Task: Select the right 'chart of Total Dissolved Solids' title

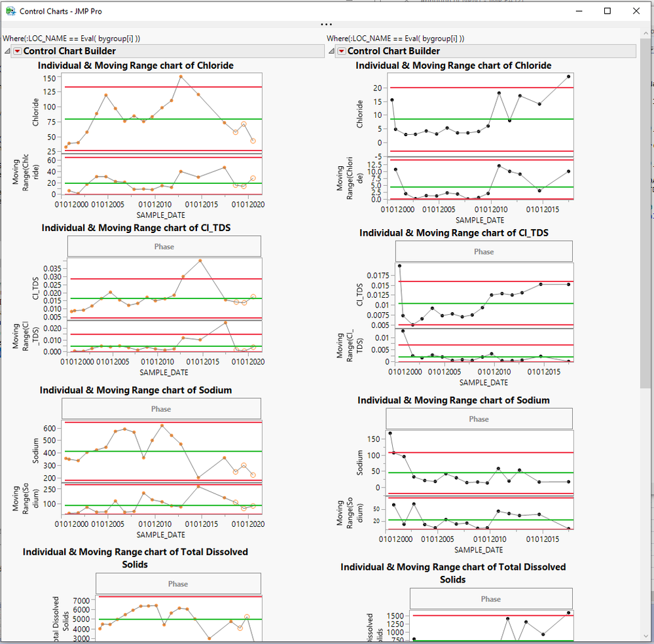Action: click(x=453, y=573)
